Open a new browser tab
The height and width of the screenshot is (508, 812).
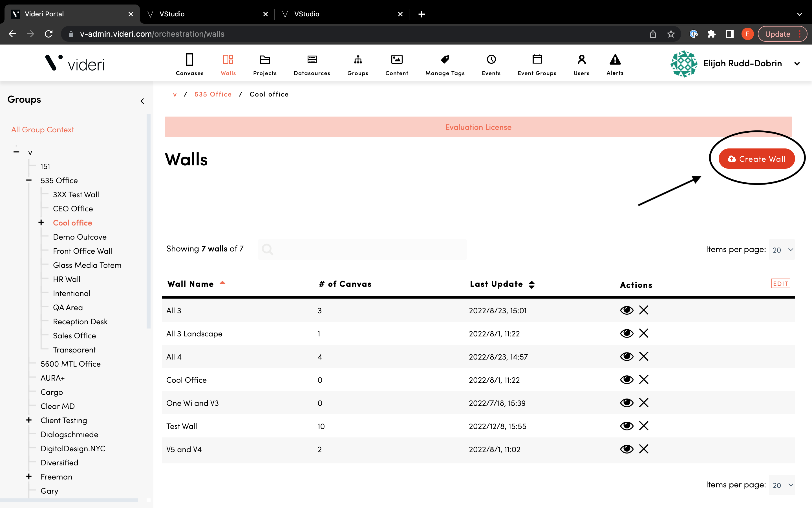point(422,14)
